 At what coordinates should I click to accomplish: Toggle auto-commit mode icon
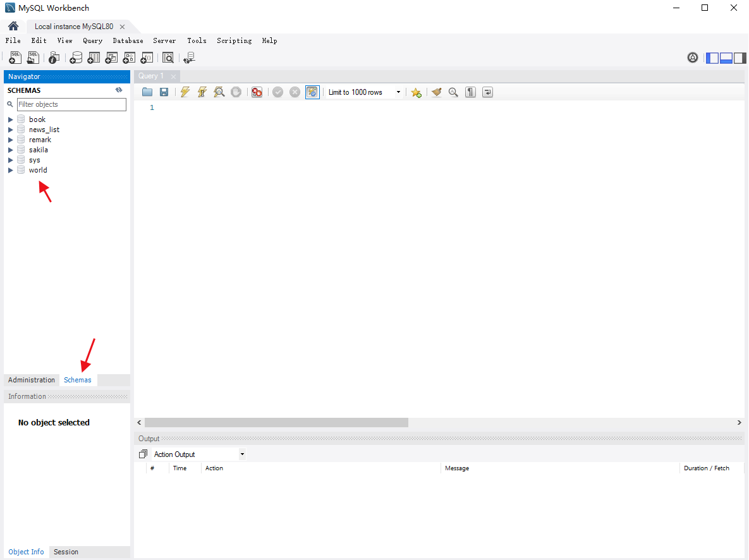point(312,92)
